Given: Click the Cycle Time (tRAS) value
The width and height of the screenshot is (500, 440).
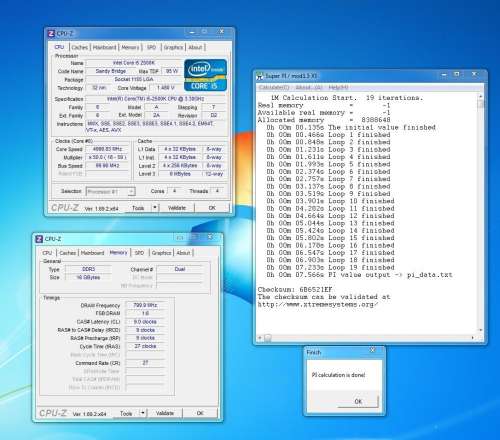Looking at the screenshot, I should [x=145, y=346].
